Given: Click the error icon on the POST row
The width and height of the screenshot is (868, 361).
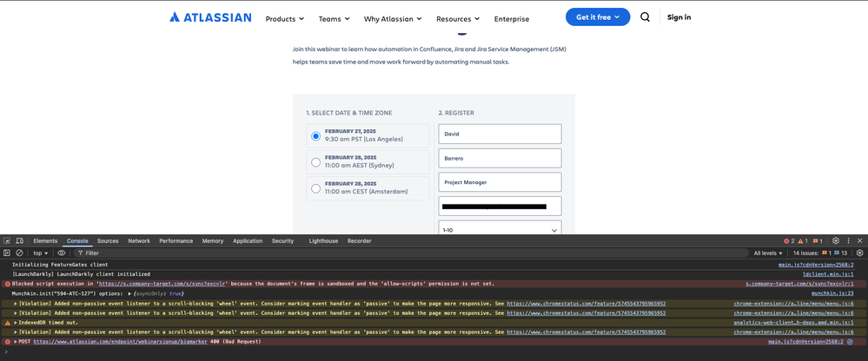Looking at the screenshot, I should [8, 342].
